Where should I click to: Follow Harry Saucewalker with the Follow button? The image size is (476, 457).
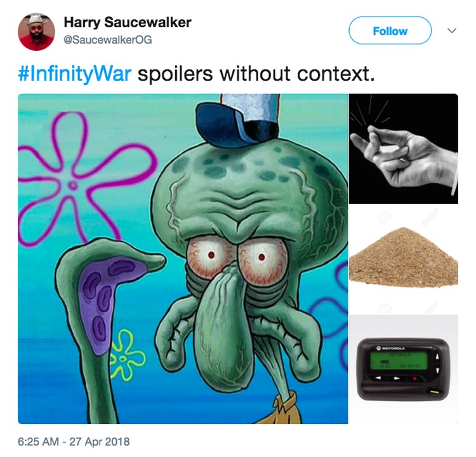tap(390, 30)
